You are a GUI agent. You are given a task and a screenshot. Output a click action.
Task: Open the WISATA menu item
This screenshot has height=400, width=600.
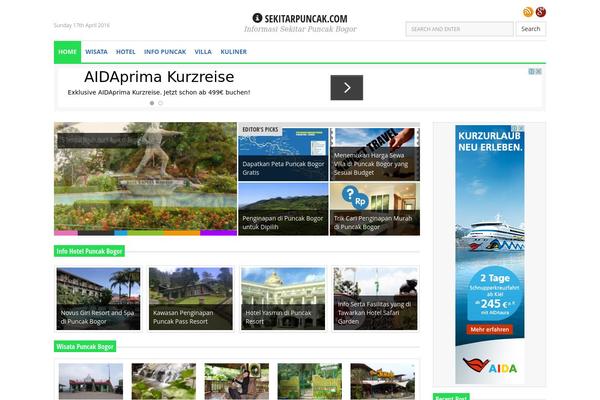click(x=96, y=52)
